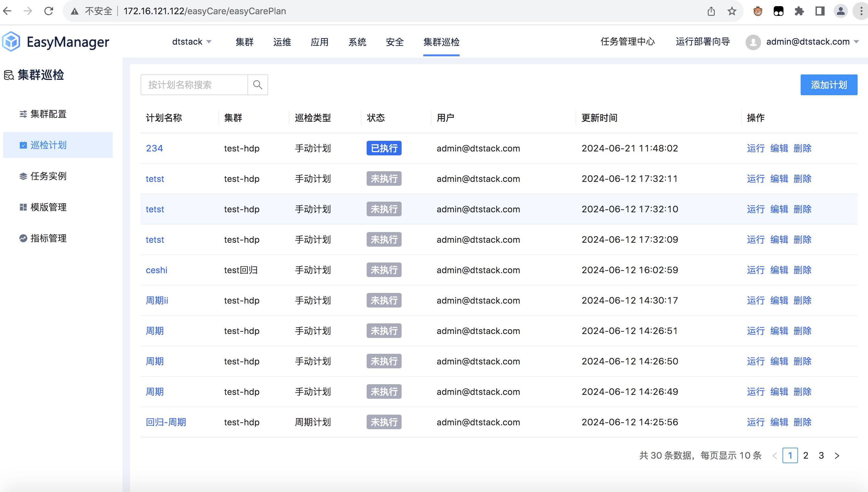Open the black mask extension icon
The width and height of the screenshot is (868, 492).
[778, 11]
